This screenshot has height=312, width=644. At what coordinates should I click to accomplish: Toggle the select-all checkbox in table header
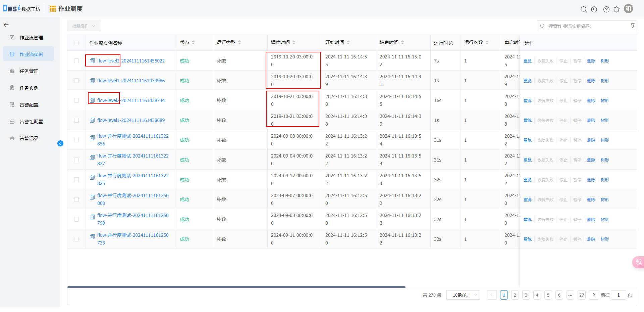(x=76, y=43)
